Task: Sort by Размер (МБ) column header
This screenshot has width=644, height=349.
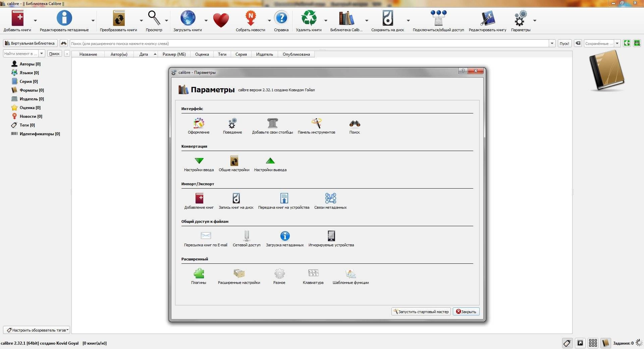Action: 174,54
